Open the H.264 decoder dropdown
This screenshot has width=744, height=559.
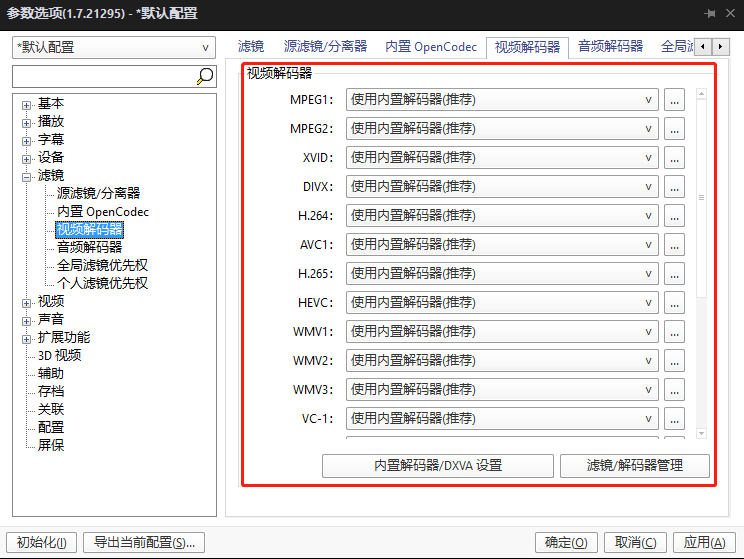coord(502,216)
